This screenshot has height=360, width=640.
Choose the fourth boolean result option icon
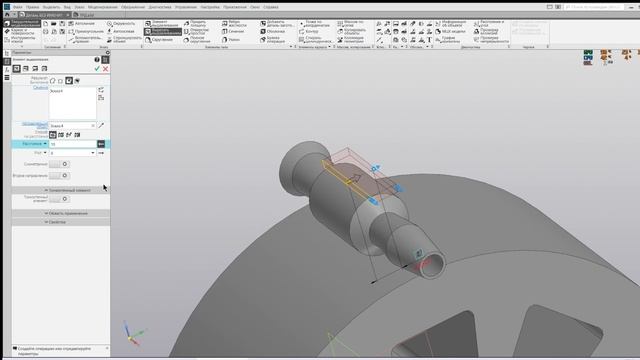(x=77, y=81)
